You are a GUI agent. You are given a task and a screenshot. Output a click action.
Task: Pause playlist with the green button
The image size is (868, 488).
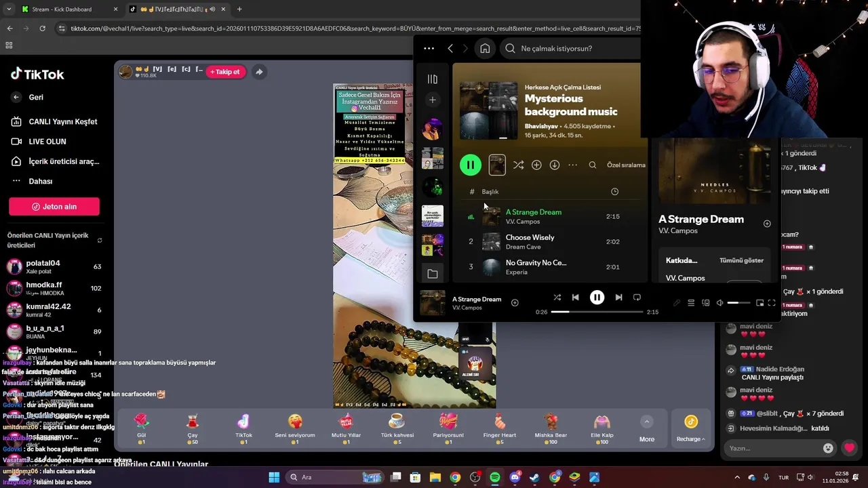(471, 165)
